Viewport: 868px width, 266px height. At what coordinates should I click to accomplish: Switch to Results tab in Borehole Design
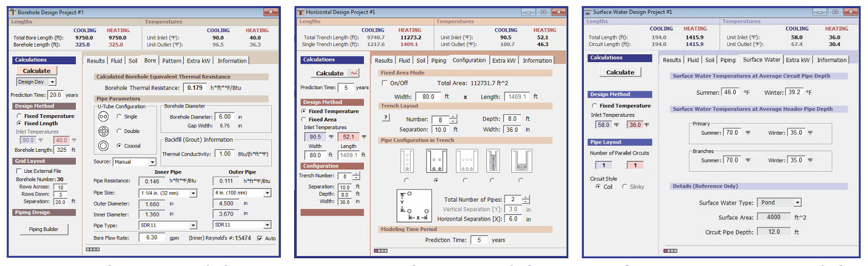click(95, 60)
